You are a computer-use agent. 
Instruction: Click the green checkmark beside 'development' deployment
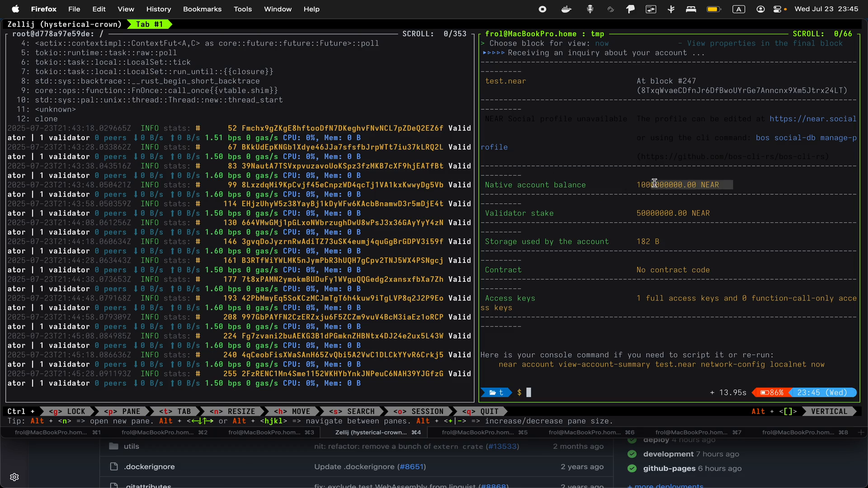point(632,454)
